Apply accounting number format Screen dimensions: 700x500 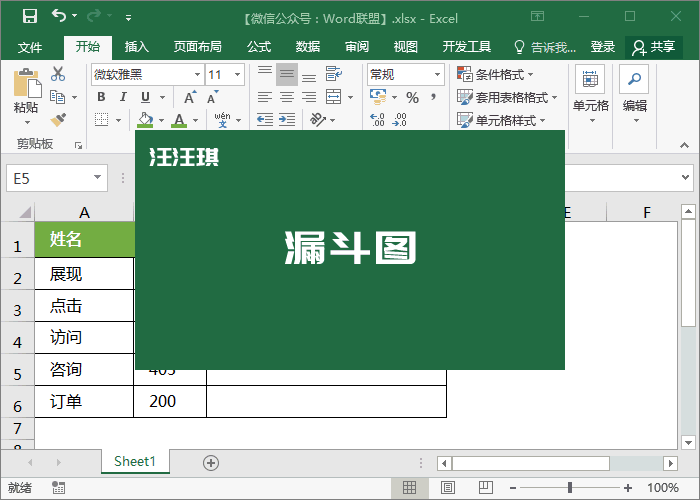[x=378, y=97]
